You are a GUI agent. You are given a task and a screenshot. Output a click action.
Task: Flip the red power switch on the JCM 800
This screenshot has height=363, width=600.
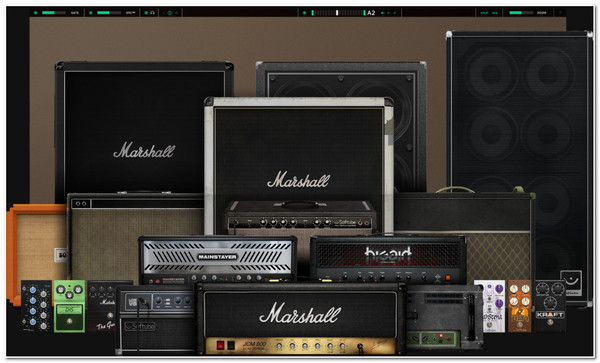pos(220,345)
